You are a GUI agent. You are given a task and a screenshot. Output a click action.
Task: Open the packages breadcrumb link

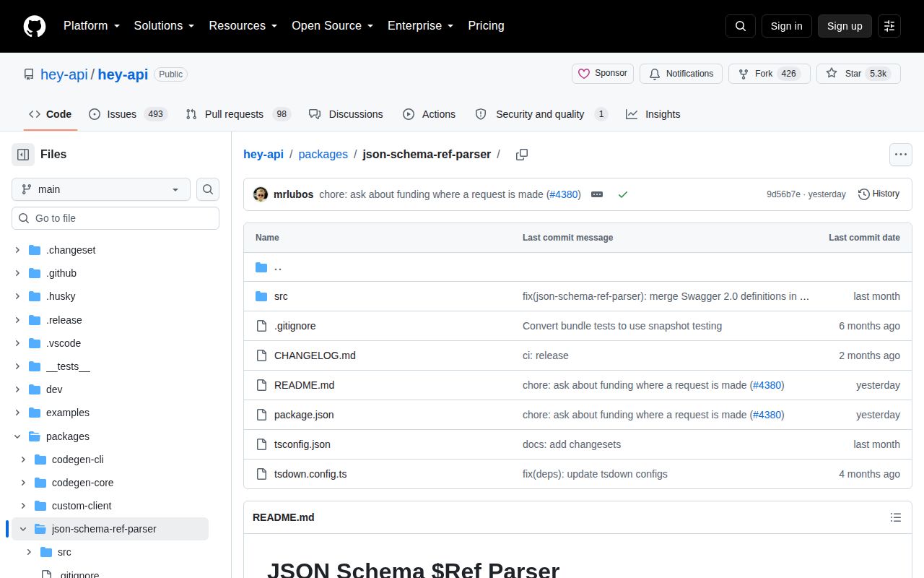coord(323,154)
